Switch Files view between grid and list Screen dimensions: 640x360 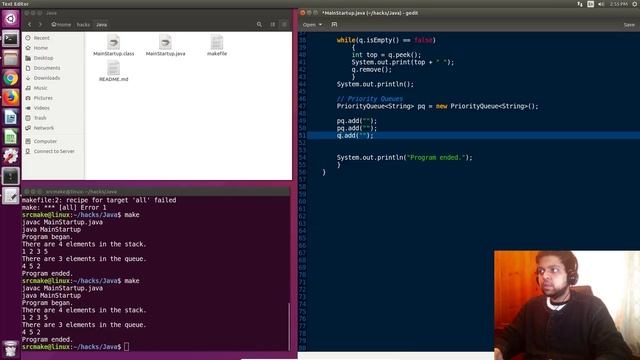[x=272, y=24]
